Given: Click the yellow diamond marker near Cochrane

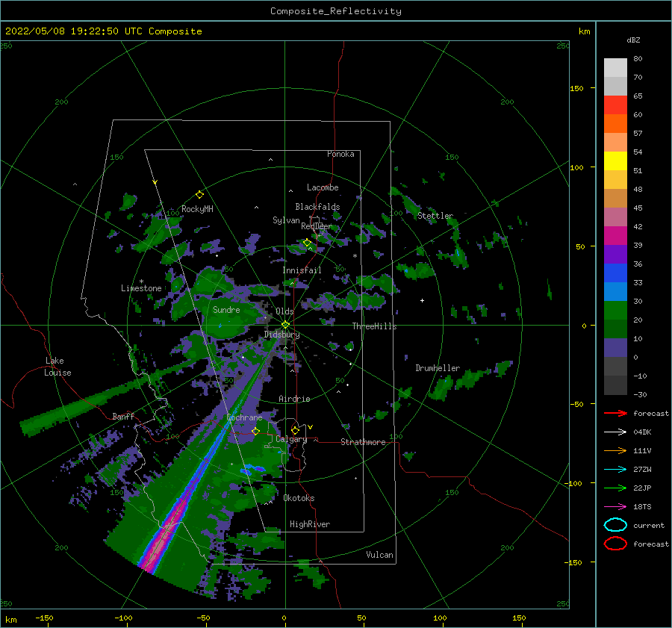Looking at the screenshot, I should [256, 431].
